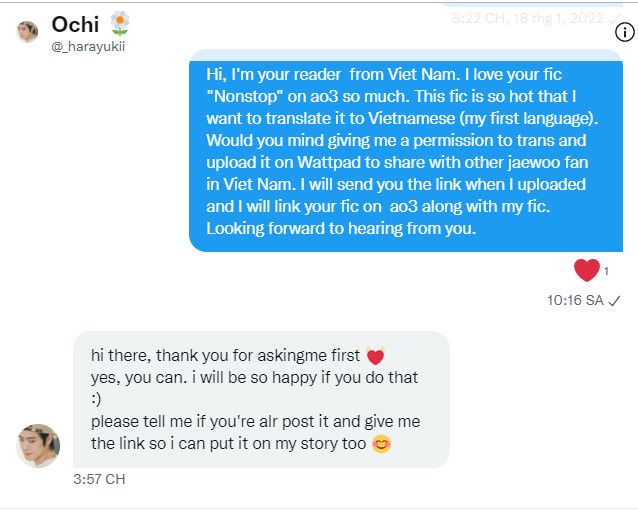Click the partially visible message bubble at the top
This screenshot has height=510, width=638.
[x=532, y=4]
